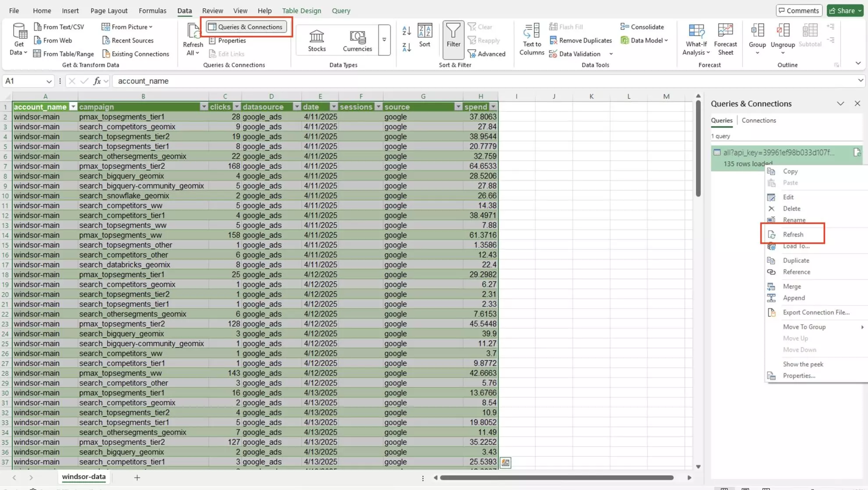Viewport: 868px width, 490px height.
Task: Open the Formulas ribbon tab
Action: tap(152, 11)
